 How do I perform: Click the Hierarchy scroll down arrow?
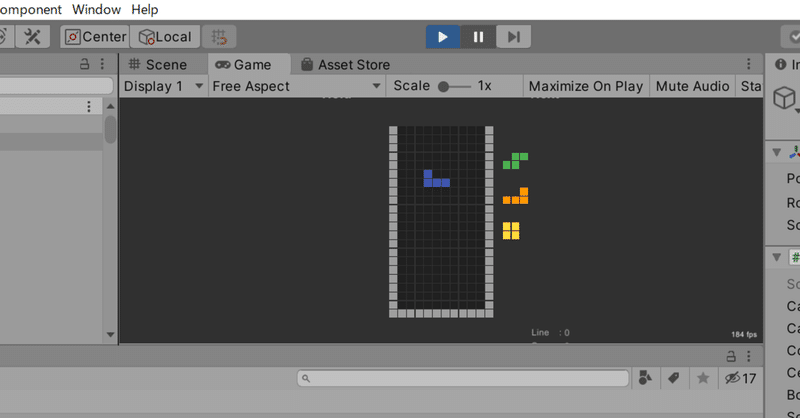point(110,335)
